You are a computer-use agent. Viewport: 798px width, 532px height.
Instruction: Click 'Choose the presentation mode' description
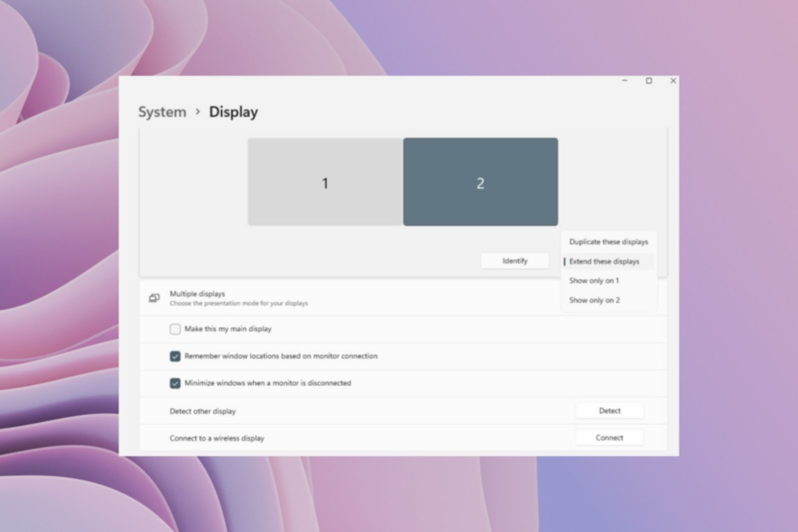click(239, 303)
